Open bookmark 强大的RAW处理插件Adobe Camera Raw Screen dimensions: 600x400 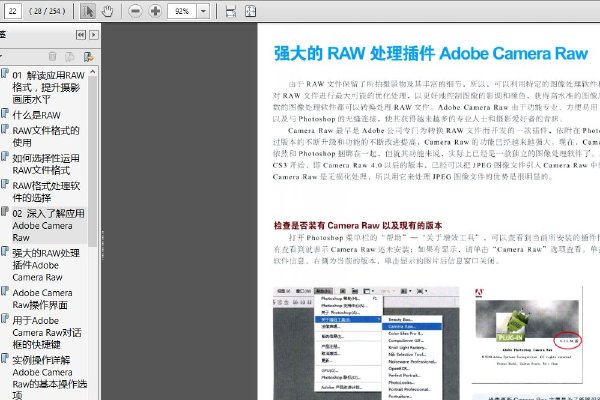(46, 265)
